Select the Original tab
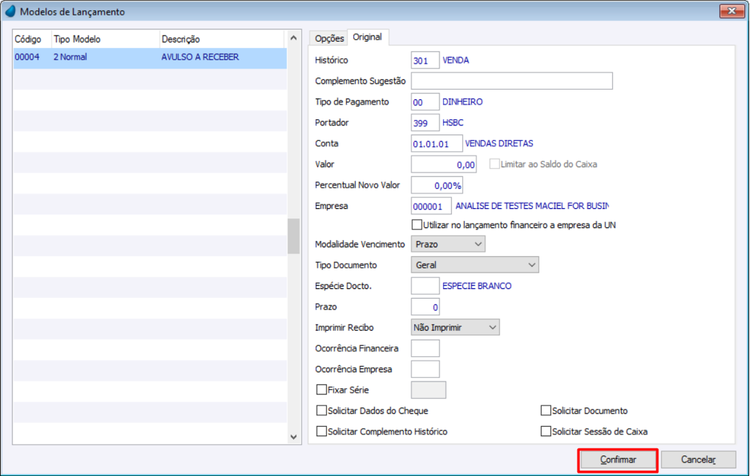750x476 pixels. tap(367, 37)
